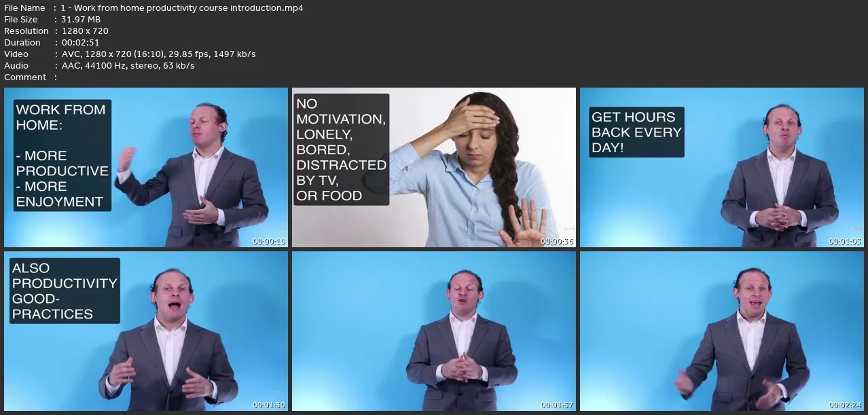
Task: Click the 'GET HOURS BACK EVERY DAY!' caption
Action: [636, 132]
